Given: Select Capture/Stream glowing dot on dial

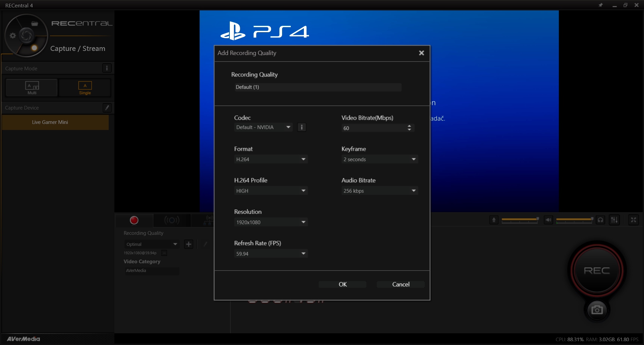Looking at the screenshot, I should [x=34, y=48].
